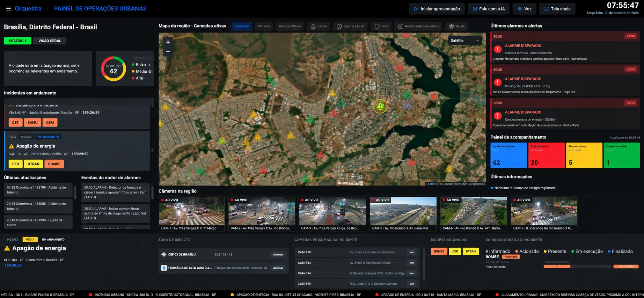Click the CEF 03 de Brasília school icon
Image resolution: width=644 pixels, height=298 pixels.
[x=164, y=254]
